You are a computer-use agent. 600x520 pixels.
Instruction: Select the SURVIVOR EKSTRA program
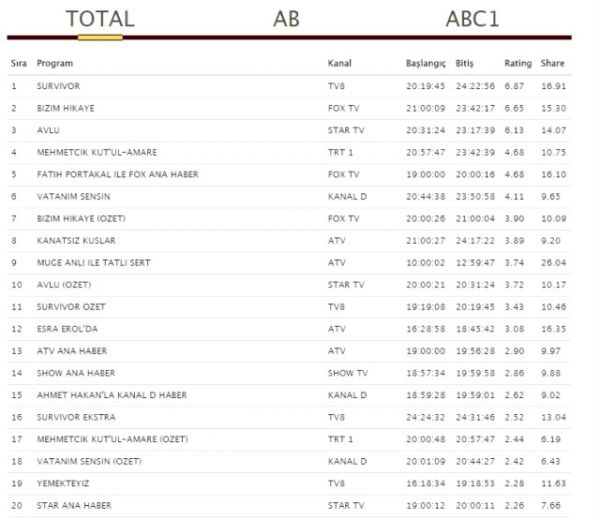pyautogui.click(x=76, y=417)
